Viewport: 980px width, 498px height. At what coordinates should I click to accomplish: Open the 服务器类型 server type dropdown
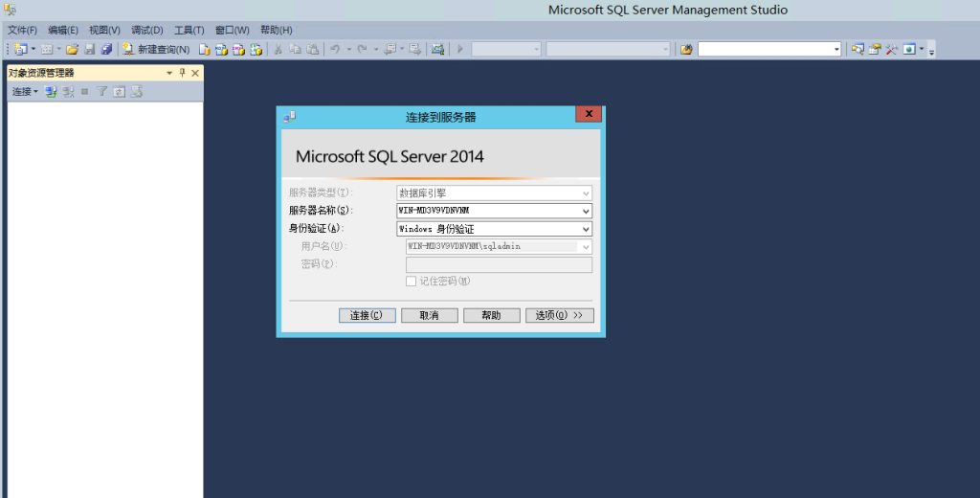coord(586,193)
